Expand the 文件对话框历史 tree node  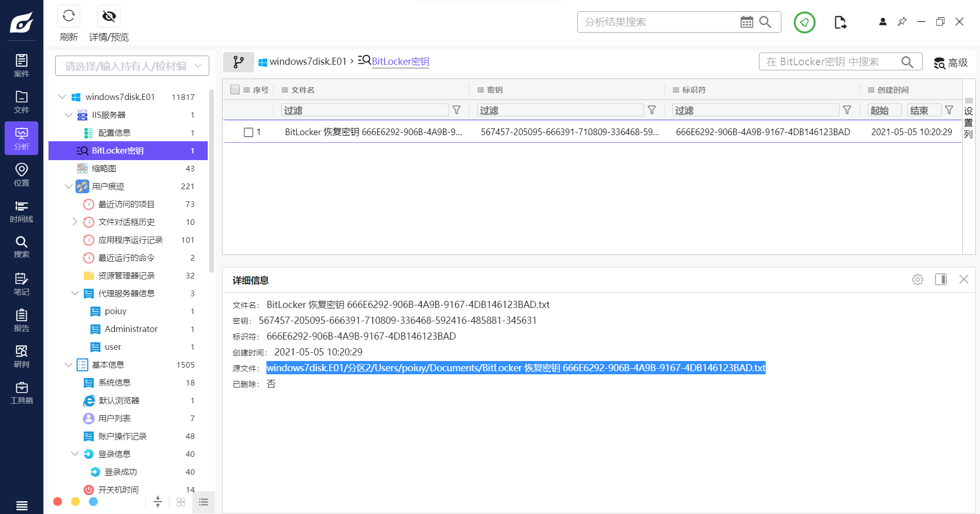75,222
